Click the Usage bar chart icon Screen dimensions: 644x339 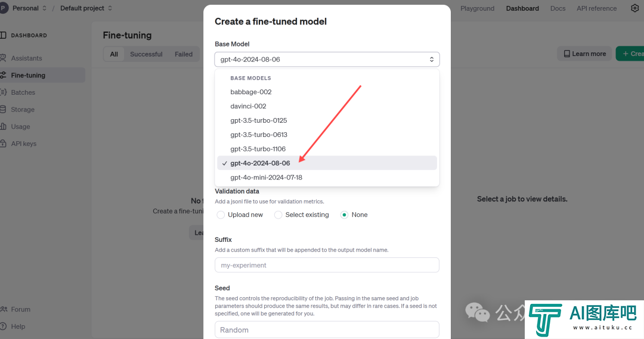(x=3, y=126)
